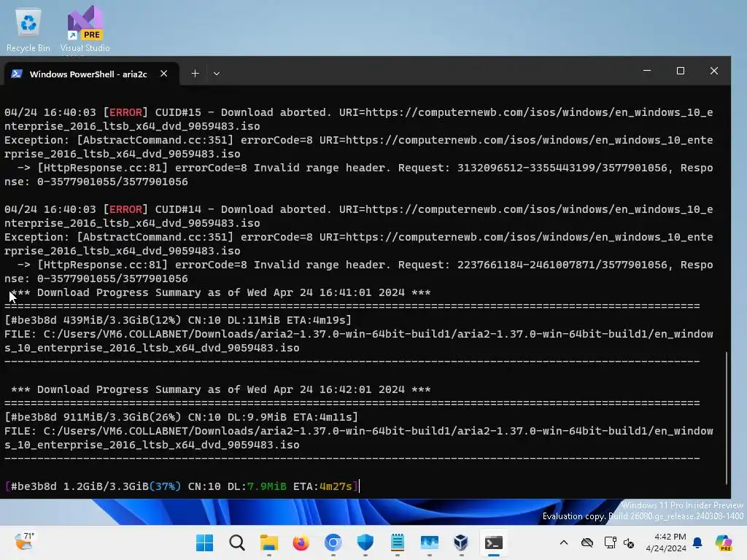Launch Copilot Preview from the taskbar
The image size is (747, 560).
click(724, 542)
